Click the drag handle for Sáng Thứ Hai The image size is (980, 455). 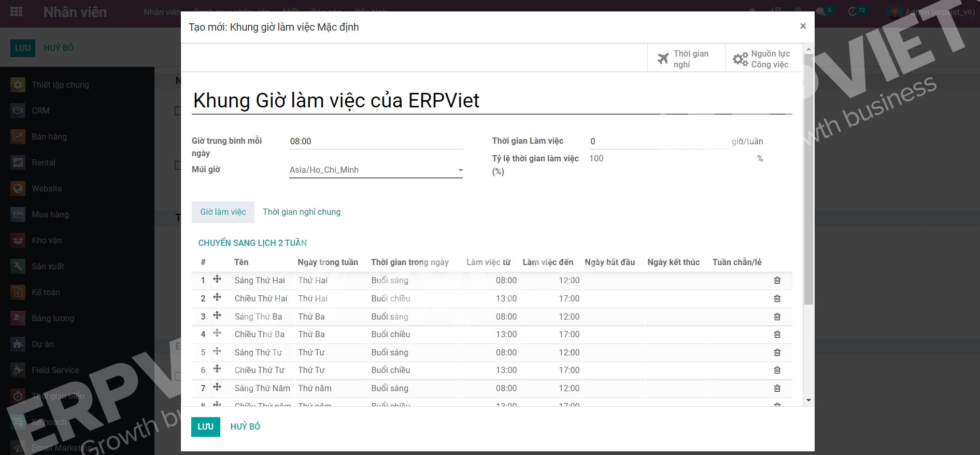(x=217, y=280)
